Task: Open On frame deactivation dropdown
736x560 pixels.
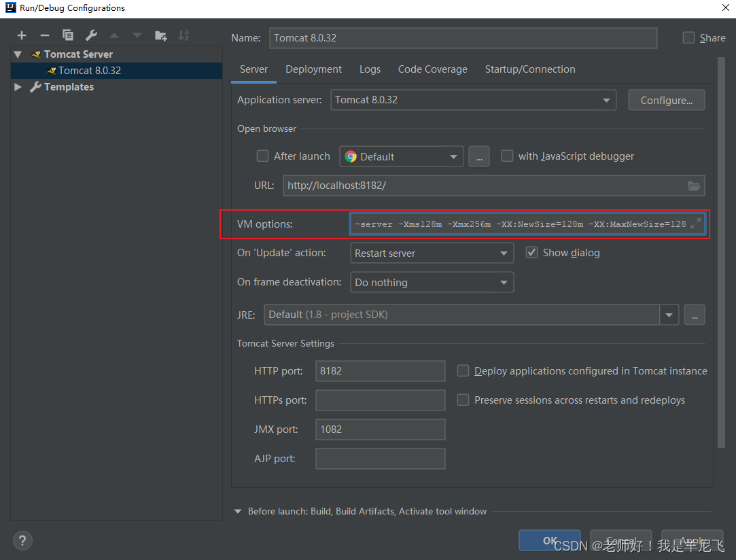Action: [432, 282]
